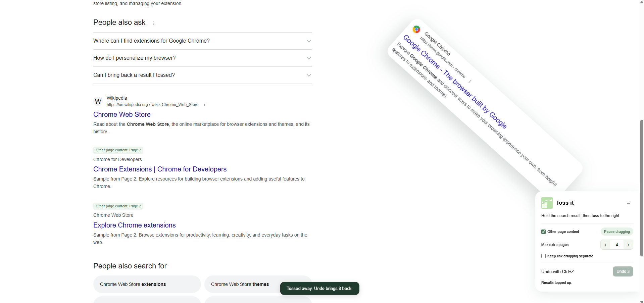
Task: Click the Toss it logo icon
Action: point(547,203)
